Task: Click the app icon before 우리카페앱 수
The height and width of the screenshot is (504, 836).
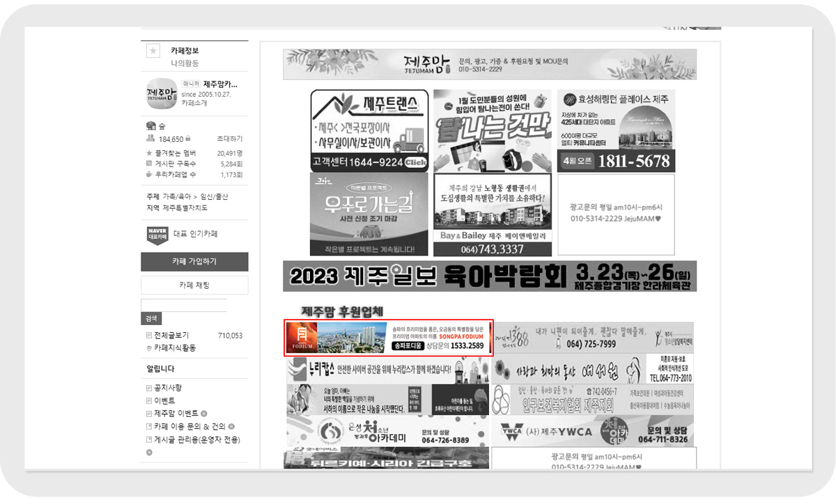Action: pyautogui.click(x=149, y=174)
